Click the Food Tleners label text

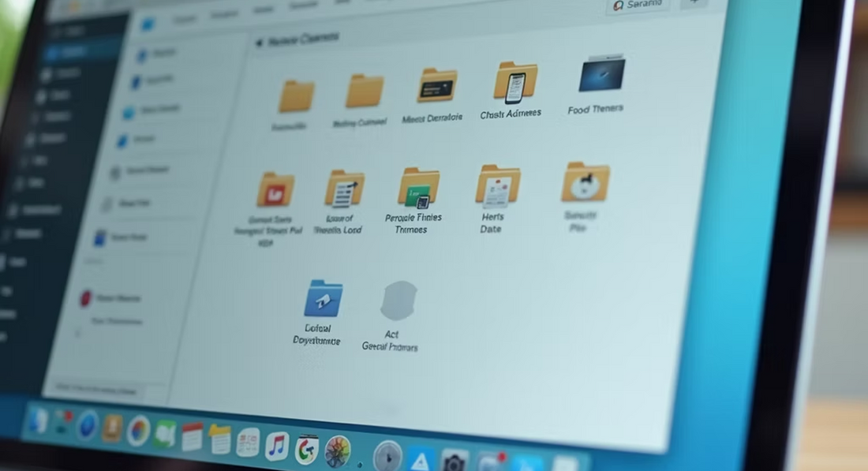(x=595, y=109)
